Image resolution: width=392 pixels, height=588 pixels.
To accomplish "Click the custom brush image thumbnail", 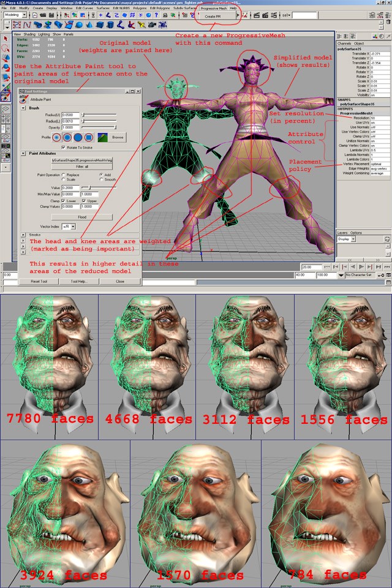I will pyautogui.click(x=103, y=137).
